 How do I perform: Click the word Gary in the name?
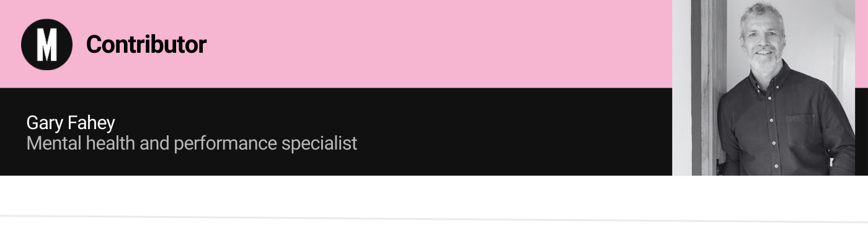tap(45, 123)
